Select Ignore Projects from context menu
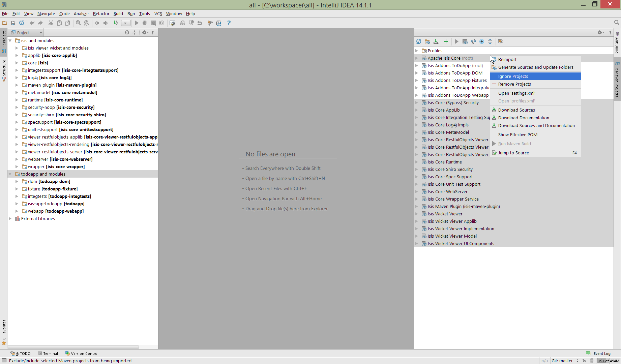This screenshot has height=364, width=621. (513, 77)
